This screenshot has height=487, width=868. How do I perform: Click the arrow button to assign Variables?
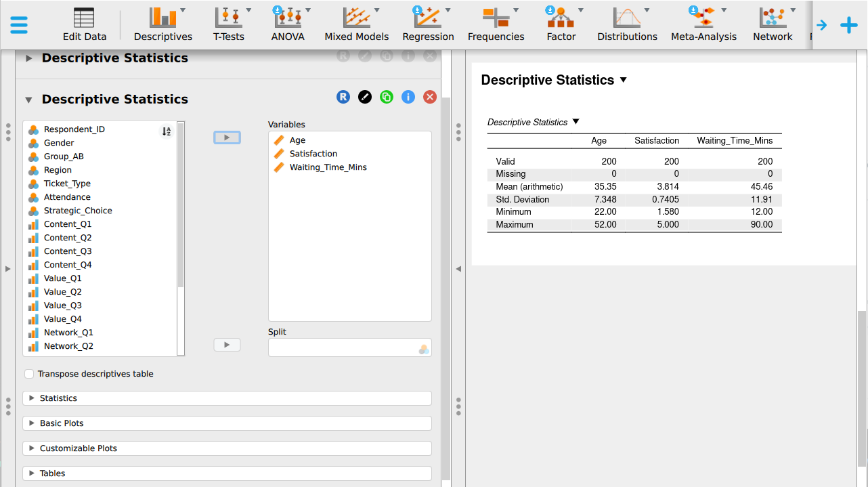pos(227,137)
